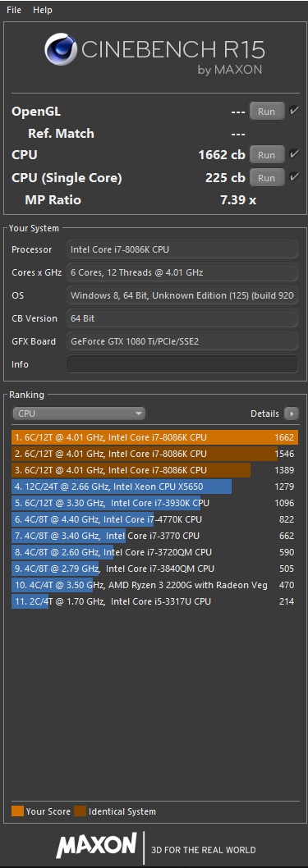Select the top-ranked i7-8086K result scoring 1662
Screen dimensions: 308x868
point(154,437)
